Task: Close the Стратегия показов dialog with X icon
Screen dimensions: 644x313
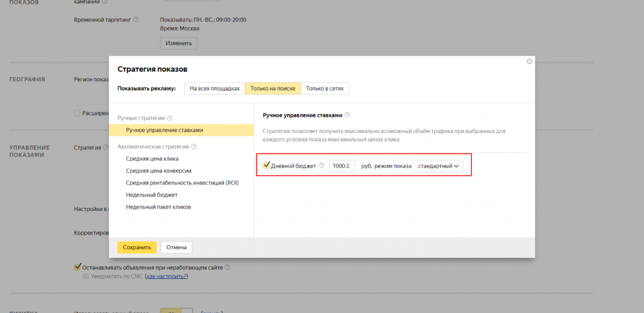Action: [530, 61]
